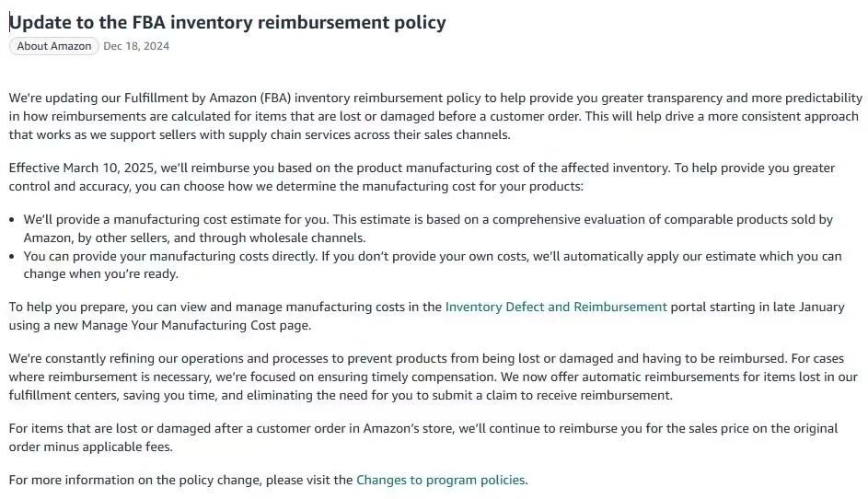Click the paragraph about automatic reimbursements
The width and height of the screenshot is (868, 499).
(x=433, y=377)
